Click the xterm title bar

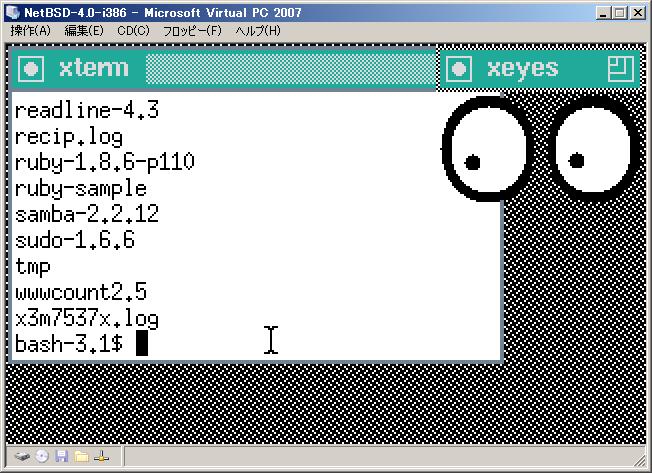(290, 69)
